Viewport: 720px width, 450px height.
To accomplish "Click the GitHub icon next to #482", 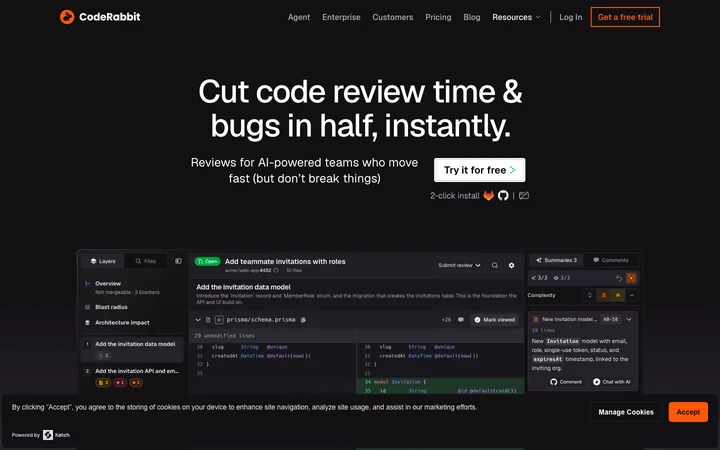I will pyautogui.click(x=276, y=270).
